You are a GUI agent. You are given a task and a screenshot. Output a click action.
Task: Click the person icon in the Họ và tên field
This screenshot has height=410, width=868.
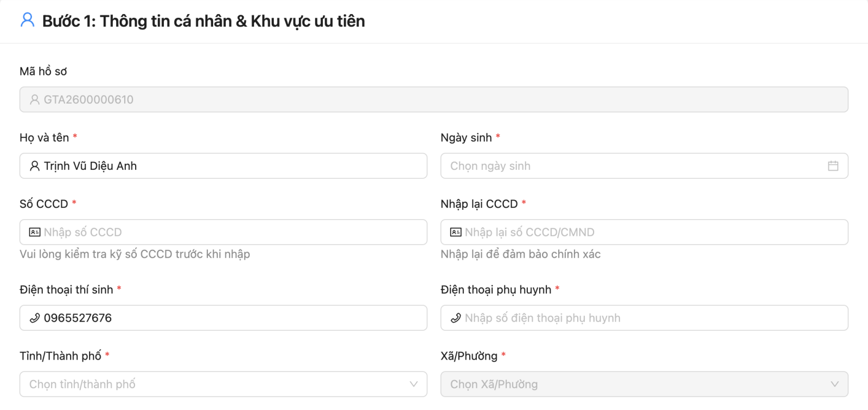(x=35, y=166)
